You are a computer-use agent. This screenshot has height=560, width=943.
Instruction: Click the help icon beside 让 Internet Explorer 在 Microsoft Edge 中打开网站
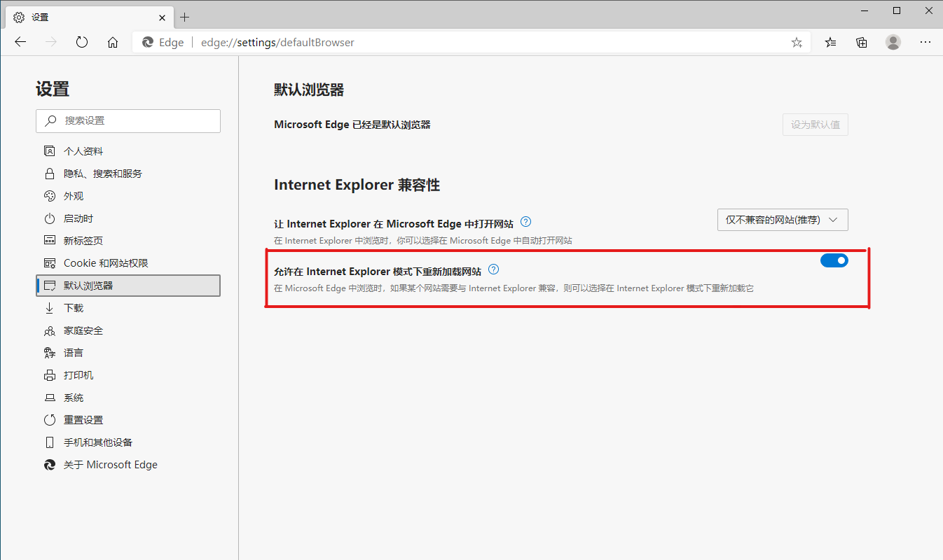click(526, 222)
